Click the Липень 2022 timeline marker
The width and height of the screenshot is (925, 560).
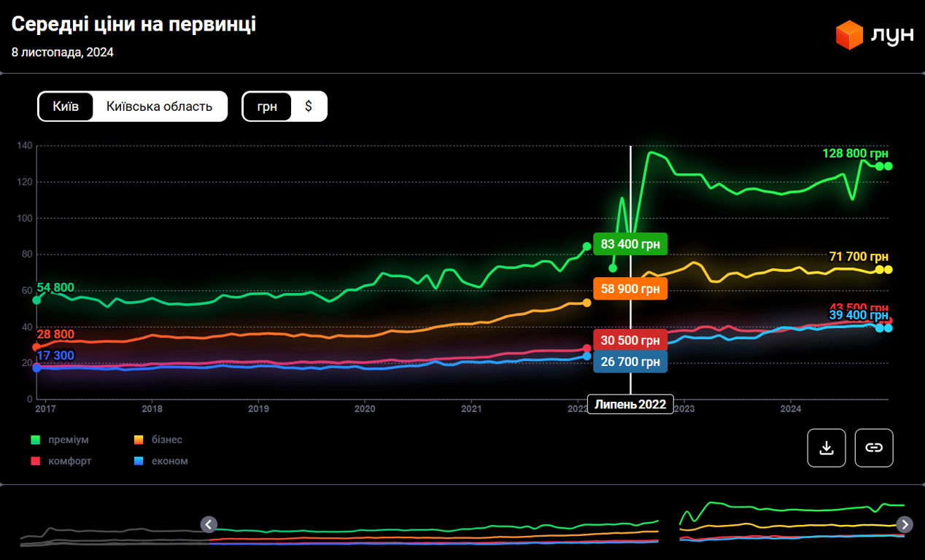pos(630,404)
